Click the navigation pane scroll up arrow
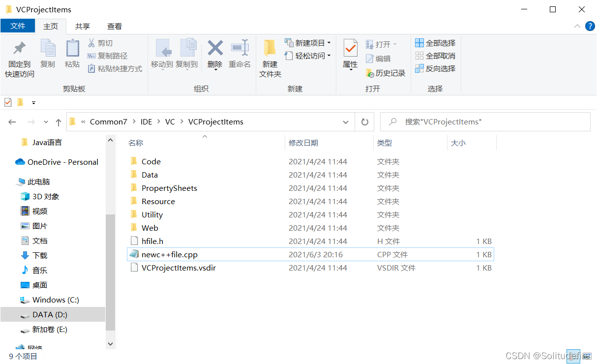597x364 pixels. pos(111,140)
